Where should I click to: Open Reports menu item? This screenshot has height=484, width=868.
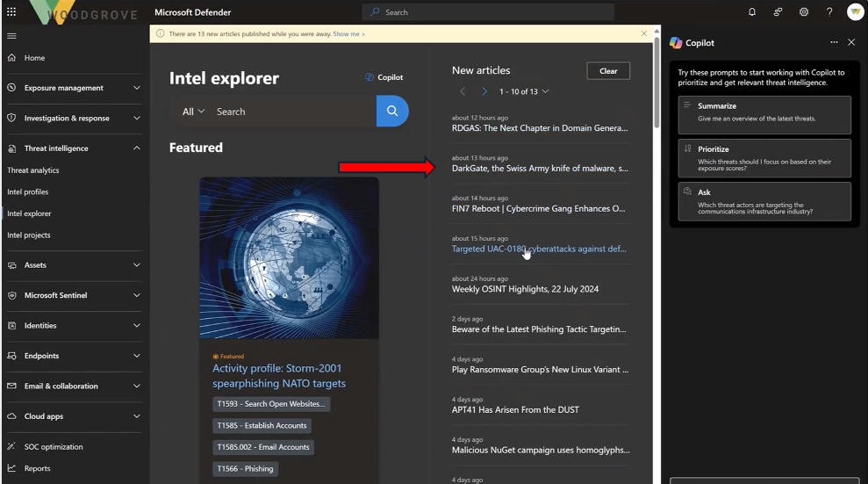[37, 468]
